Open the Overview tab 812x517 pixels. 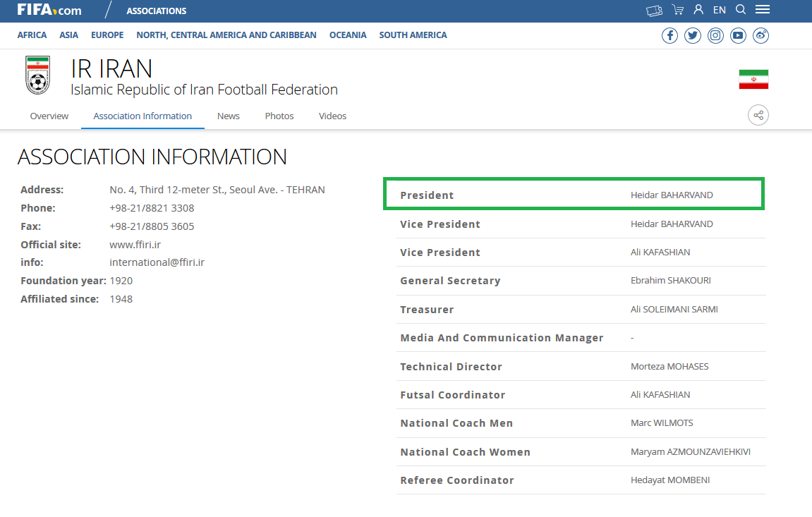(49, 116)
